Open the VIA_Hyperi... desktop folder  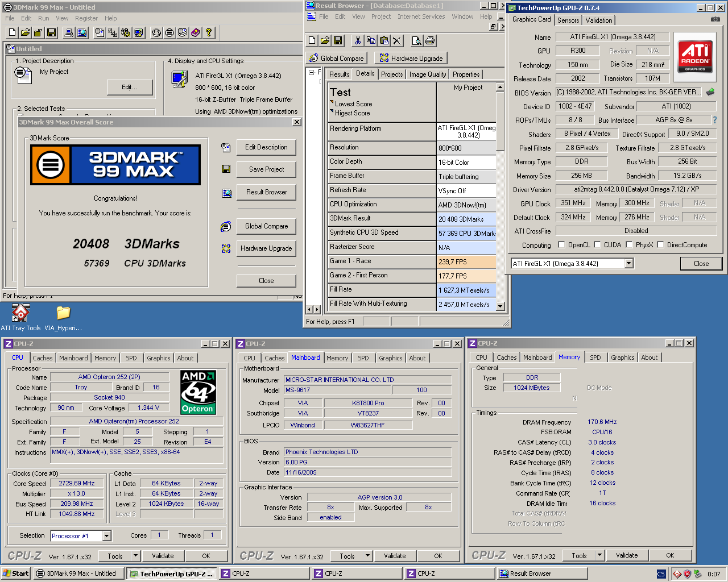63,317
